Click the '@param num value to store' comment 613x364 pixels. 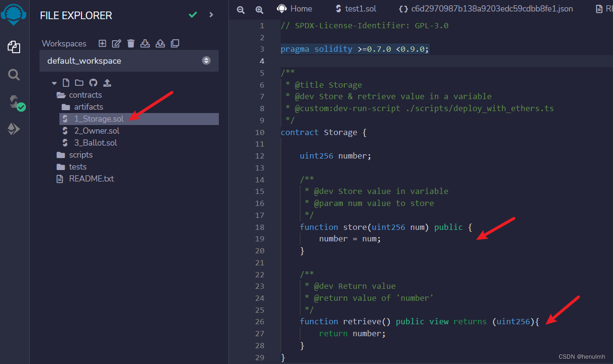[x=369, y=203]
